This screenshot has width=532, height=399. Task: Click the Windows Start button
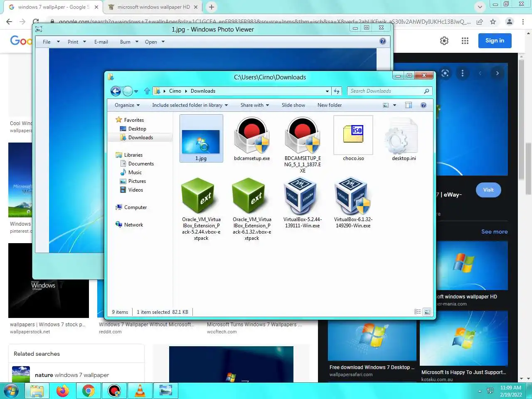pos(11,391)
